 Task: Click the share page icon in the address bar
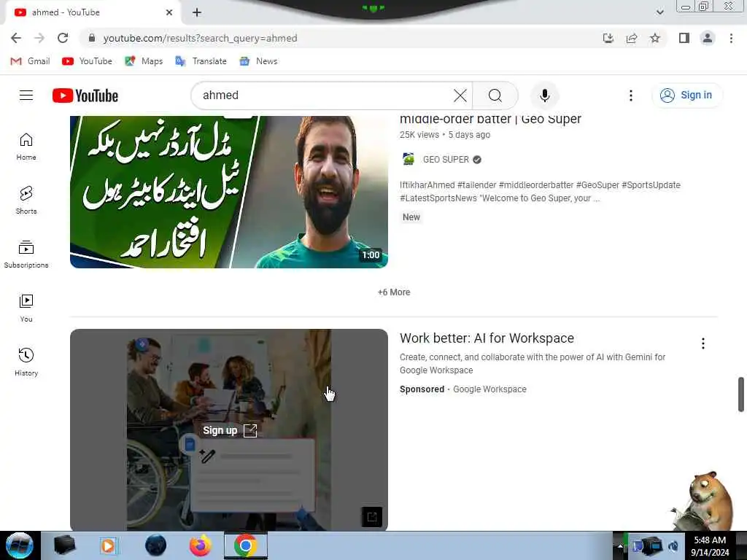click(632, 38)
